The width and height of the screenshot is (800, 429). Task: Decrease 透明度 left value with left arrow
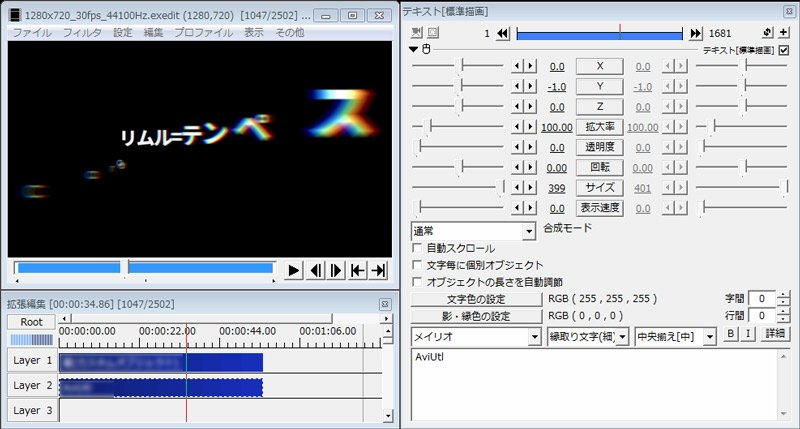(517, 147)
